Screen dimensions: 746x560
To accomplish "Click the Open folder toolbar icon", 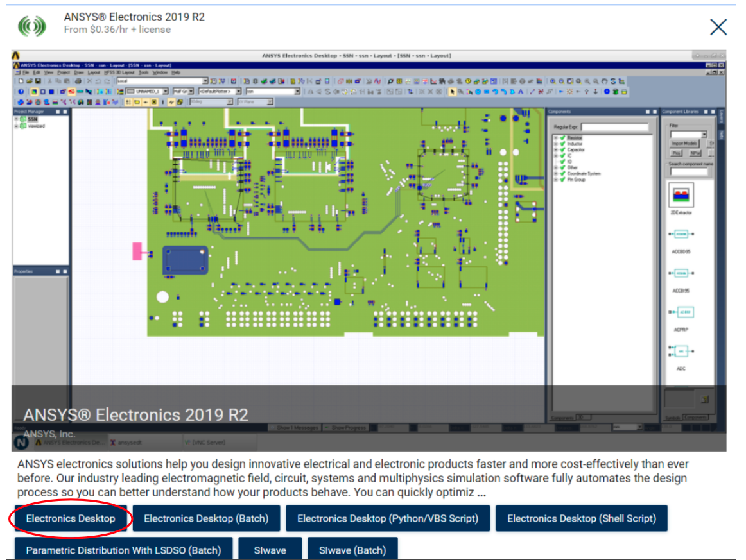I will pyautogui.click(x=30, y=81).
